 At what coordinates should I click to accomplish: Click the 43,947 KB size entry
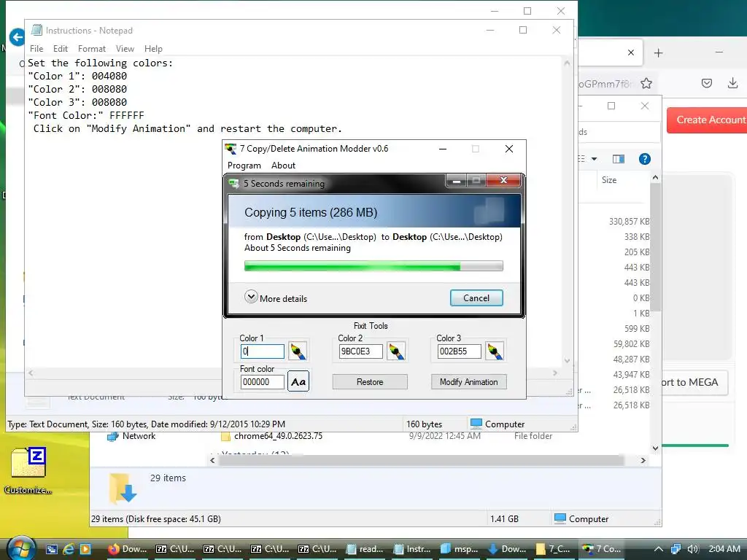[x=631, y=374]
